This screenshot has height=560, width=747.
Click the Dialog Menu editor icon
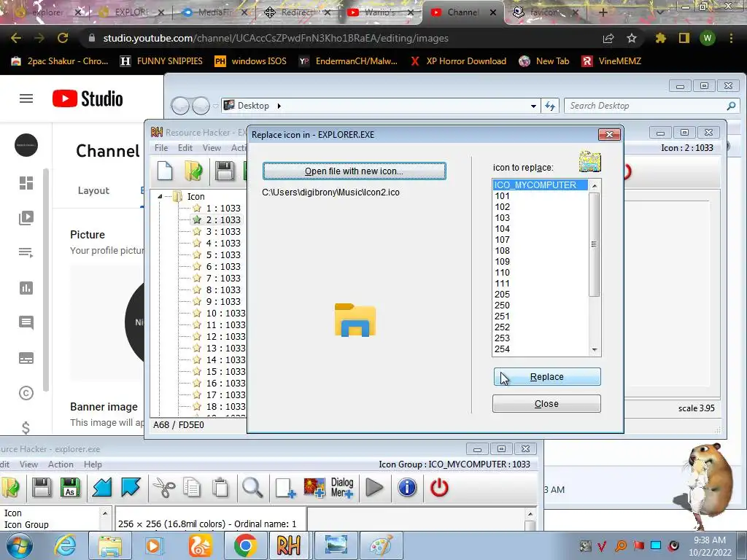click(342, 488)
